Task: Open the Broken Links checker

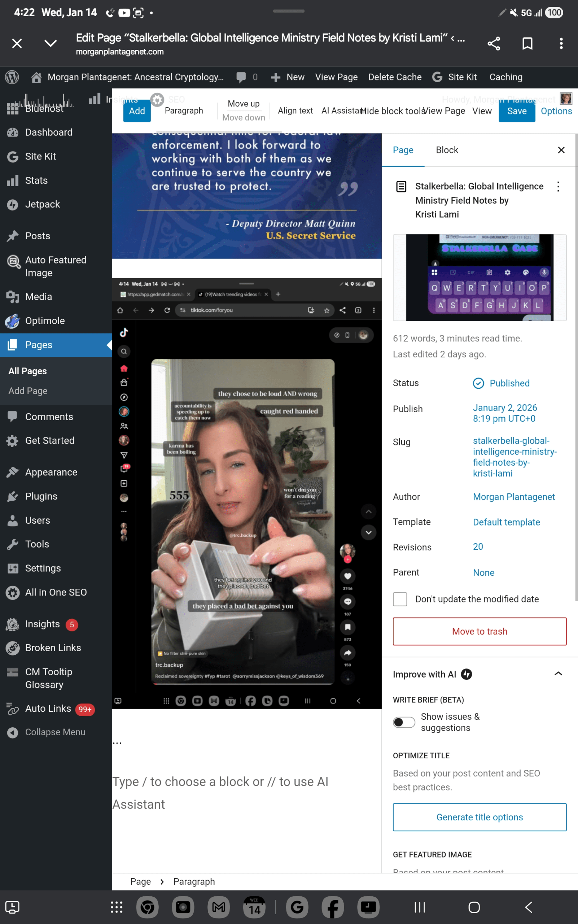Action: (x=53, y=648)
